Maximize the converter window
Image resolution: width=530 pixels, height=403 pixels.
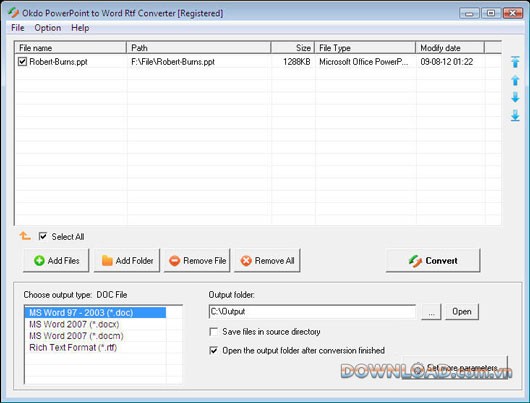tap(491, 13)
